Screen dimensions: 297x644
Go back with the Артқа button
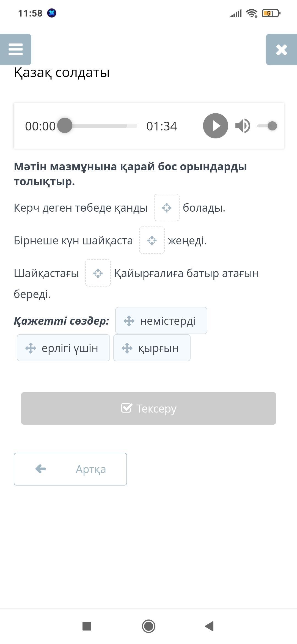pyautogui.click(x=70, y=469)
